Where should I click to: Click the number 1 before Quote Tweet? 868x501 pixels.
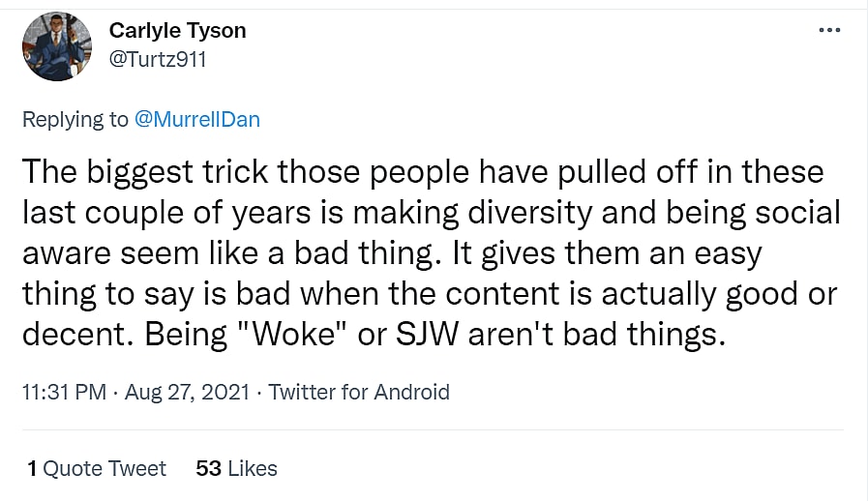(32, 469)
